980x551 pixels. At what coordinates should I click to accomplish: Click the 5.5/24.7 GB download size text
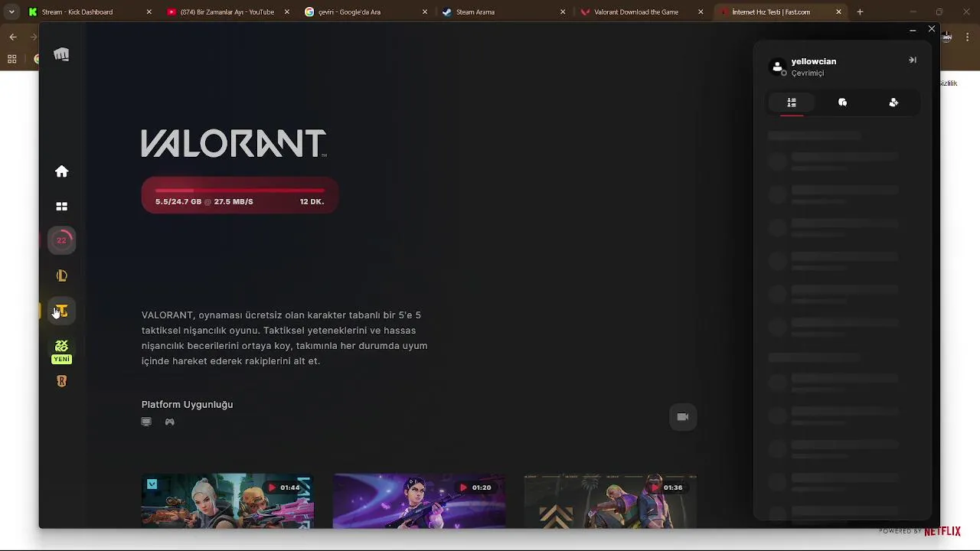tap(178, 202)
